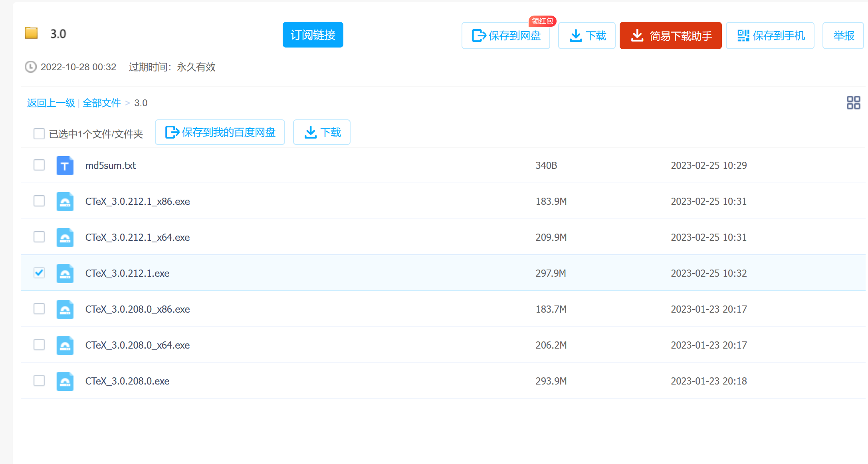Click the 举报 report button
Image resolution: width=868 pixels, height=464 pixels.
[843, 36]
